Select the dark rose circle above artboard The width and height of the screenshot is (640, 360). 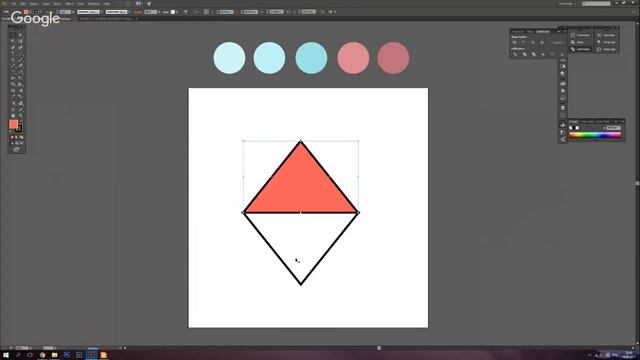tap(393, 58)
